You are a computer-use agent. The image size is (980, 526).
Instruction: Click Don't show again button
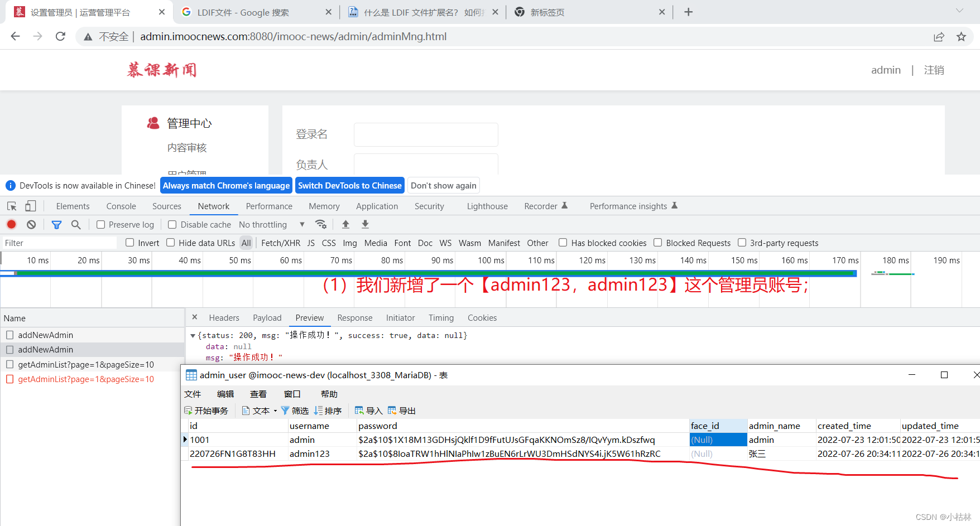444,186
